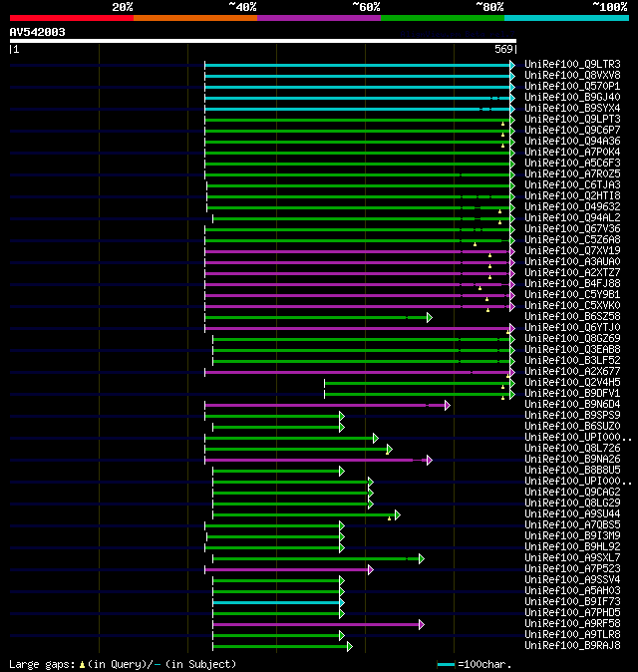Screen dimensions: 638x672
Task: Select the UniRef100_A7P0K4 label
Action: 572,153
